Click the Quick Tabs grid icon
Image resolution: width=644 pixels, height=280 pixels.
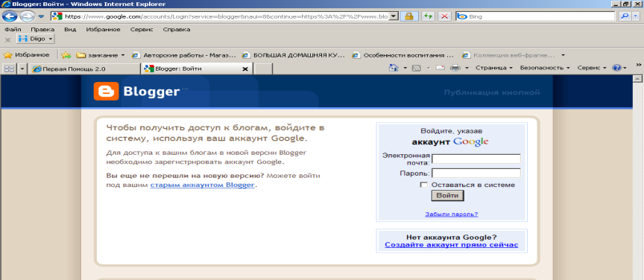(9, 69)
